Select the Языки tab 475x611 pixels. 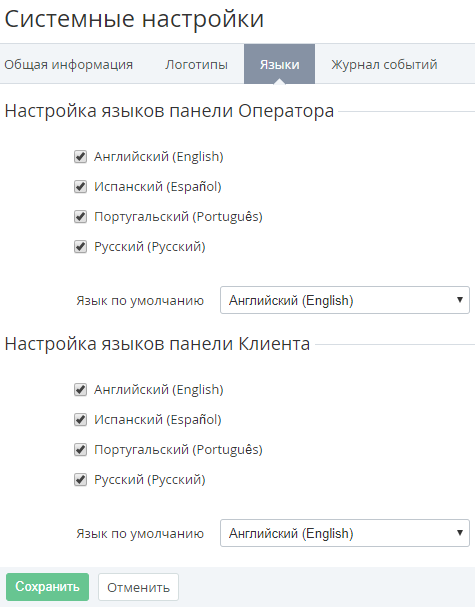click(x=279, y=64)
